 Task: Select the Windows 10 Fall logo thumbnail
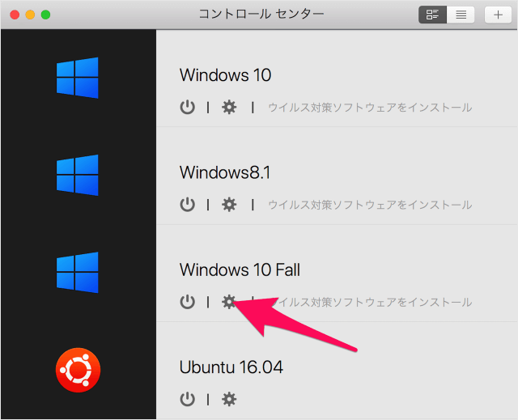78,273
